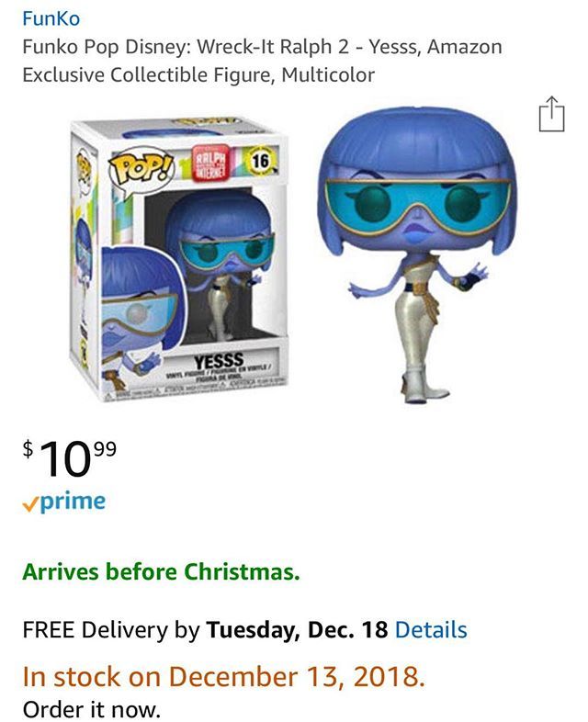
Task: Tap the red Ralph Internet logo on box
Action: (x=211, y=163)
